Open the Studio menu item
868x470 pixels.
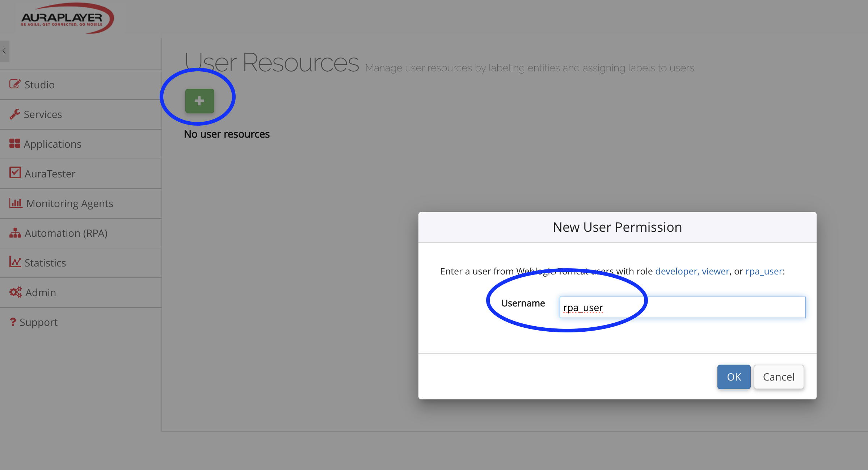(81, 85)
